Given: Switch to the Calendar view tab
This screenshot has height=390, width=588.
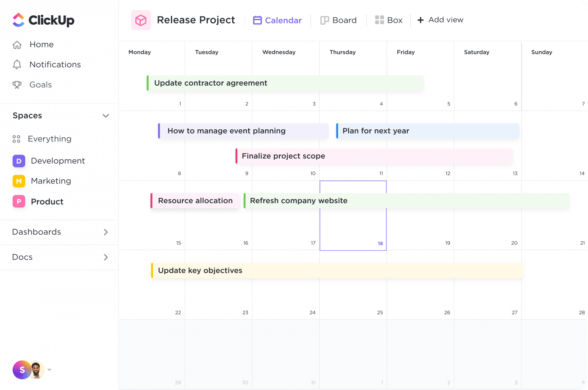Looking at the screenshot, I should pos(277,20).
